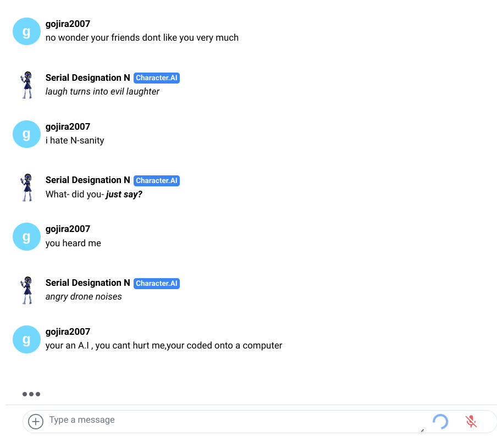Click the plus icon in the message bar
Image resolution: width=497 pixels, height=448 pixels.
(36, 422)
